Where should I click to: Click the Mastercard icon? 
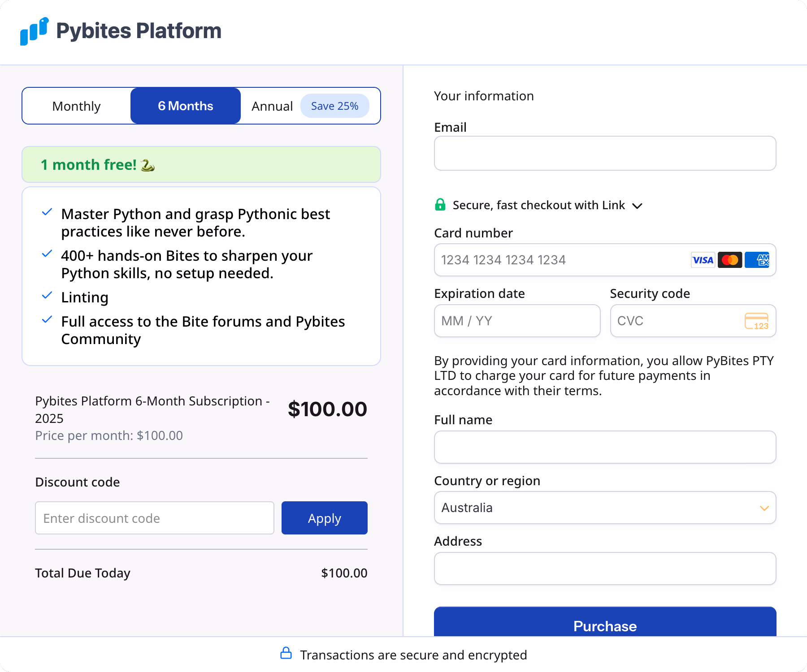730,260
